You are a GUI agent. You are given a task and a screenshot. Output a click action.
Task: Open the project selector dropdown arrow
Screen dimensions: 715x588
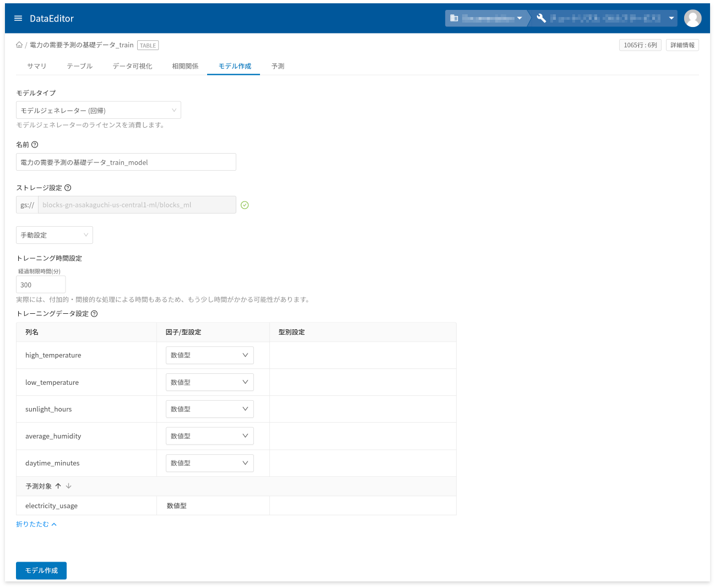[x=671, y=18]
